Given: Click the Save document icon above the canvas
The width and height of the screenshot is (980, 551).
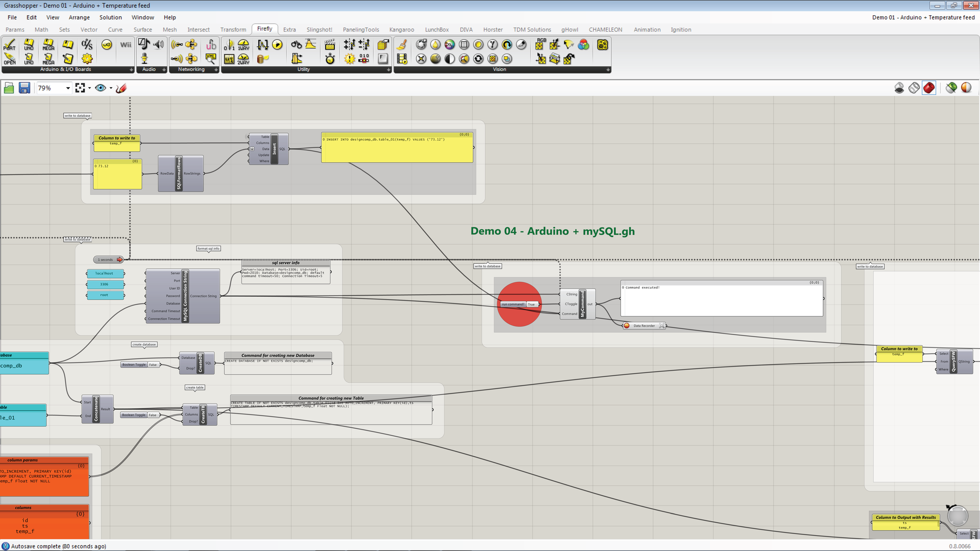Looking at the screenshot, I should tap(25, 88).
